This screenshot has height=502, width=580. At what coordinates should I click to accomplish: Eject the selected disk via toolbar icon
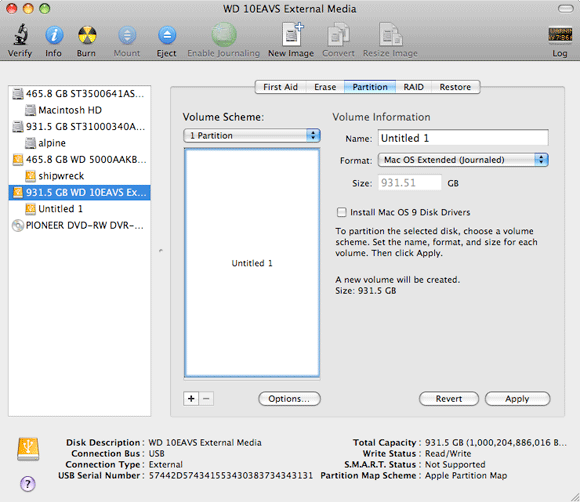167,36
